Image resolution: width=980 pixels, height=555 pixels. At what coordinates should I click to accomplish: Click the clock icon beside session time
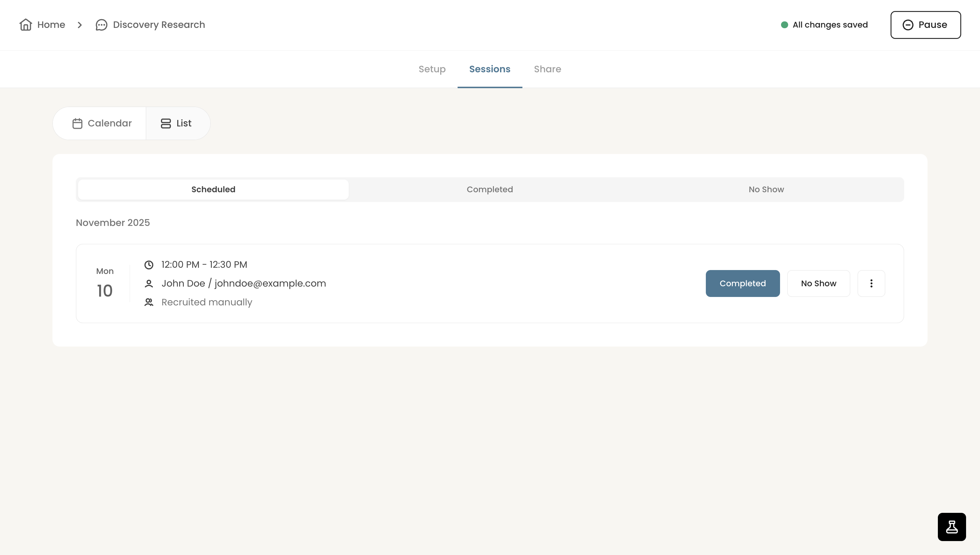coord(149,265)
